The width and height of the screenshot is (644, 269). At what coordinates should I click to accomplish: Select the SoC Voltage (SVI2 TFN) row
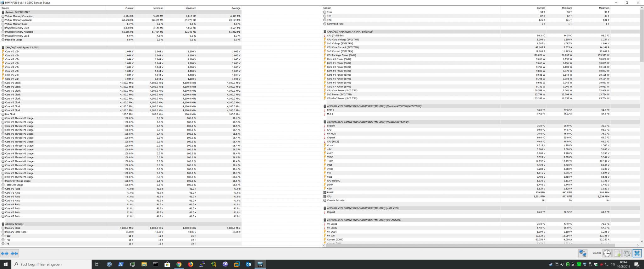click(x=481, y=44)
